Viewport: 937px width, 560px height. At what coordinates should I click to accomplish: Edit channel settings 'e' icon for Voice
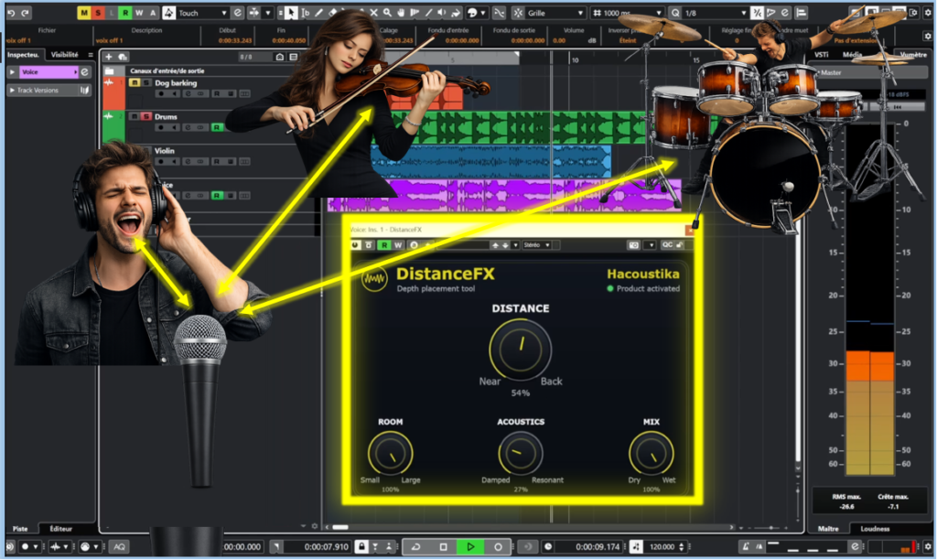pyautogui.click(x=85, y=71)
